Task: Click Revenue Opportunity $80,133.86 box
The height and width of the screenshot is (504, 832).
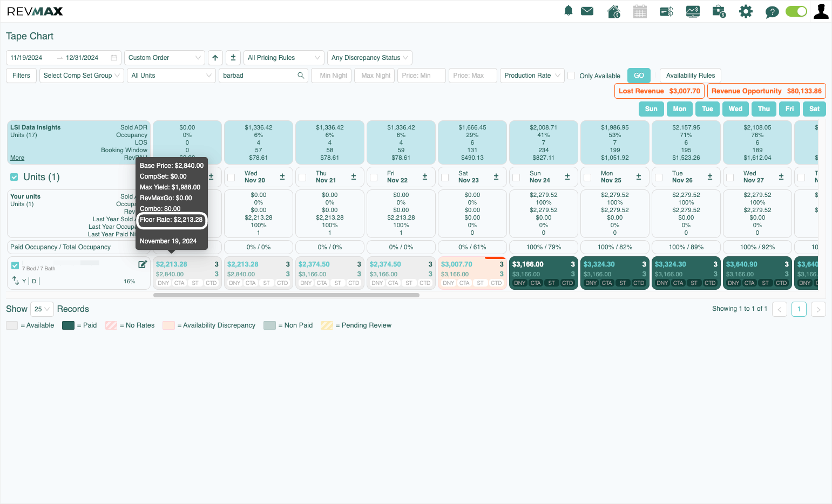Action: 766,91
